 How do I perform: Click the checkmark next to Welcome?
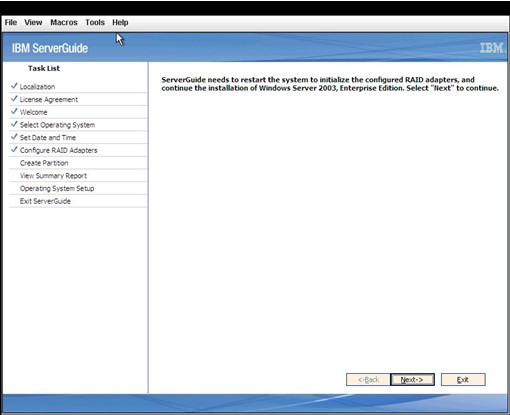click(x=14, y=111)
